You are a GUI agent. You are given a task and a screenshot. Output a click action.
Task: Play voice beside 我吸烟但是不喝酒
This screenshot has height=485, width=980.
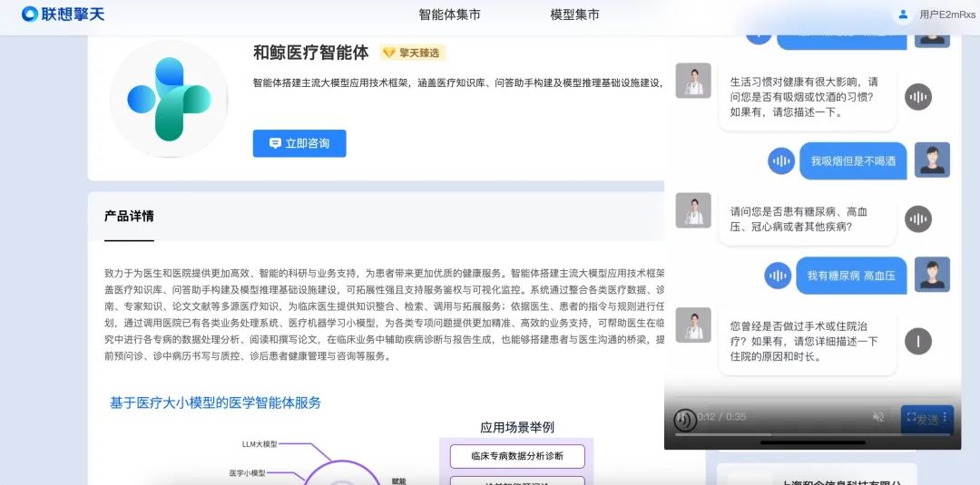coord(781,160)
